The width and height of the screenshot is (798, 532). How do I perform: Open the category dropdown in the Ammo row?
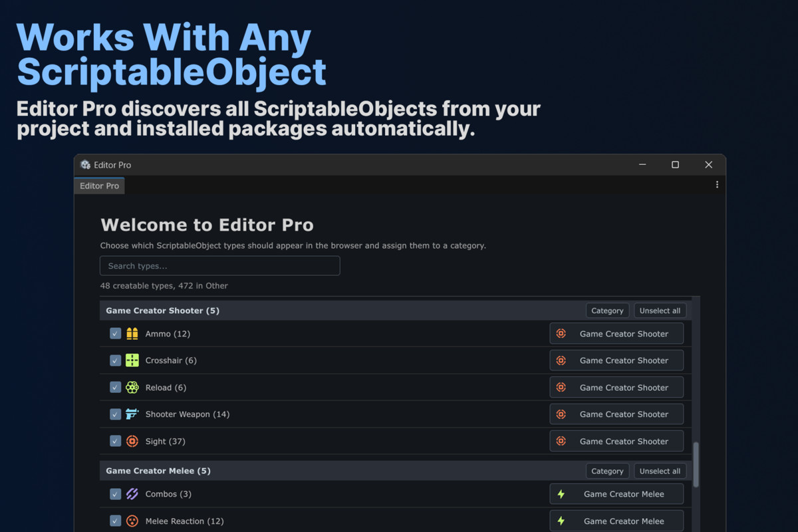click(616, 334)
